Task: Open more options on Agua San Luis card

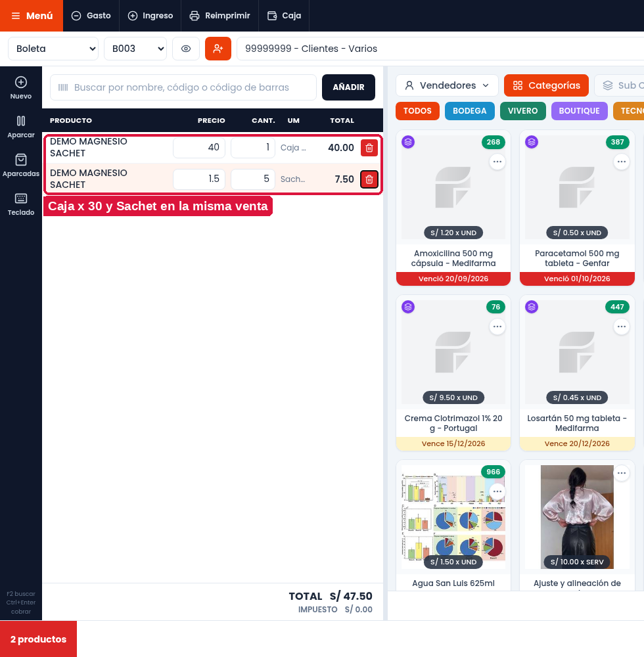Action: pyautogui.click(x=497, y=491)
